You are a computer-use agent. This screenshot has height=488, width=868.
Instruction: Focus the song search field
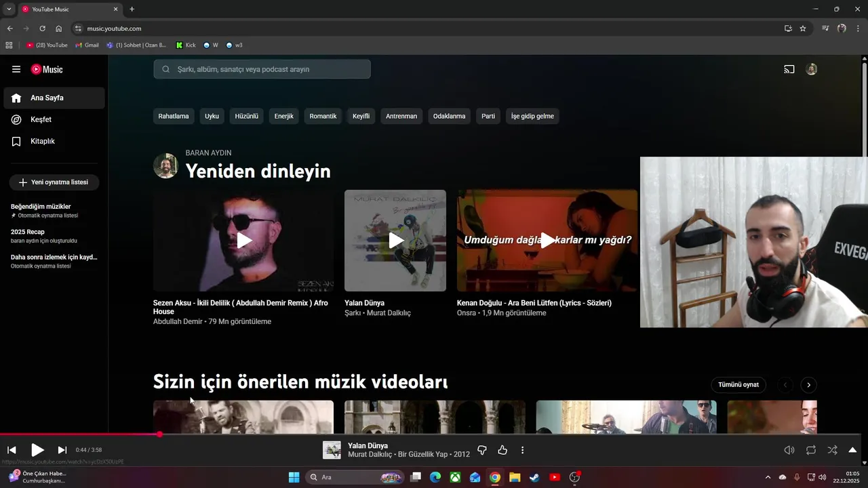[x=262, y=69]
